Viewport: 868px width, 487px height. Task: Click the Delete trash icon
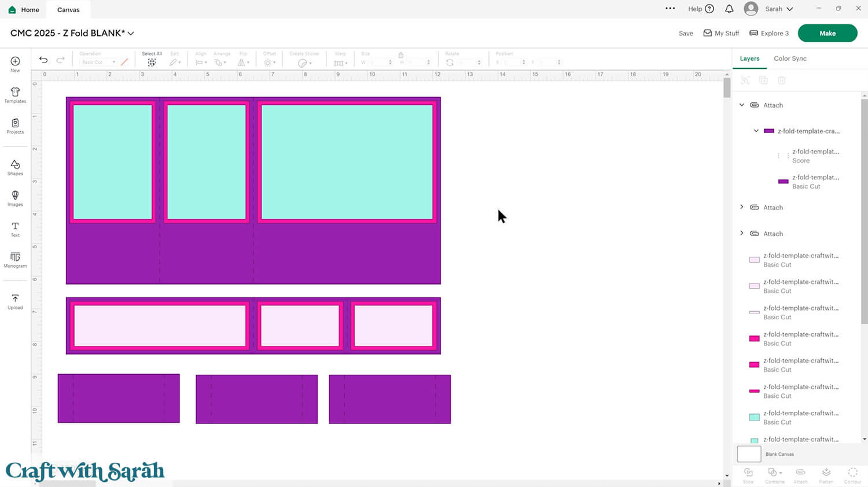coord(781,80)
